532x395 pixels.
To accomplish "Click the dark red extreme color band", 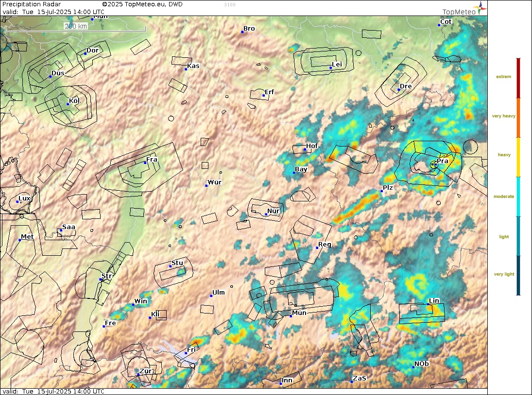I will [x=518, y=78].
